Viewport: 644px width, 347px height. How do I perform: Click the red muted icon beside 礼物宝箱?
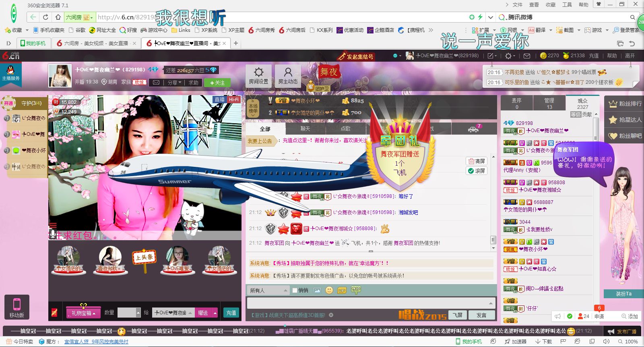[x=54, y=313]
